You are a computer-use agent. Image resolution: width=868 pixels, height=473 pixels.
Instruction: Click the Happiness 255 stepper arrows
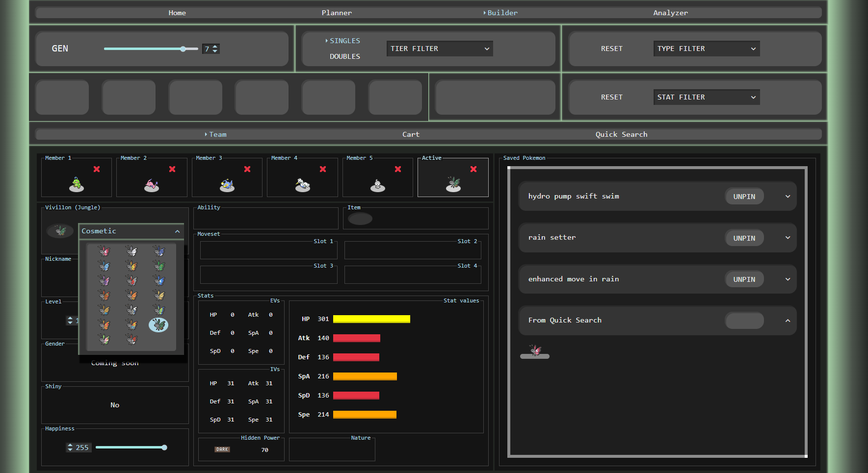click(70, 448)
